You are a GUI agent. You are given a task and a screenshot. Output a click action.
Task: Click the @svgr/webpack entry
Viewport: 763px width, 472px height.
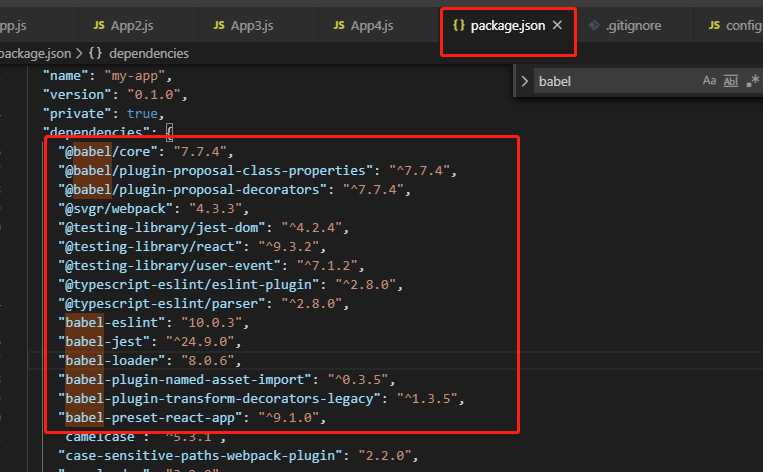coord(153,209)
